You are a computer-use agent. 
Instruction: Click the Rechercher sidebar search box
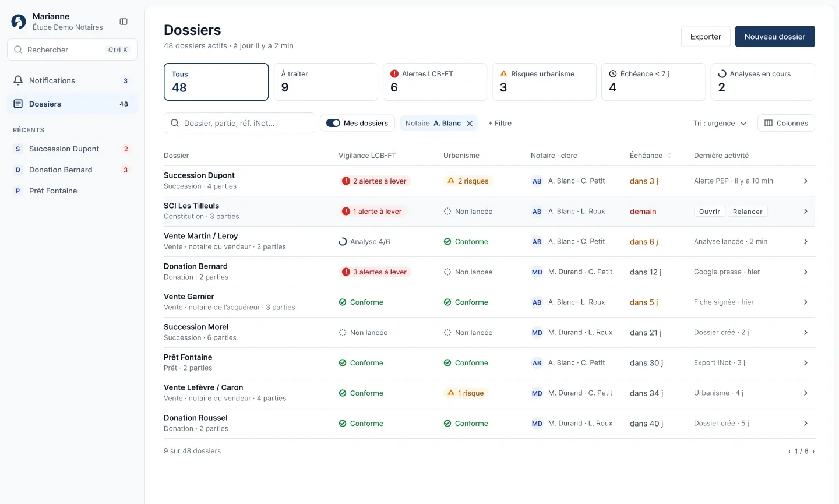pos(72,50)
